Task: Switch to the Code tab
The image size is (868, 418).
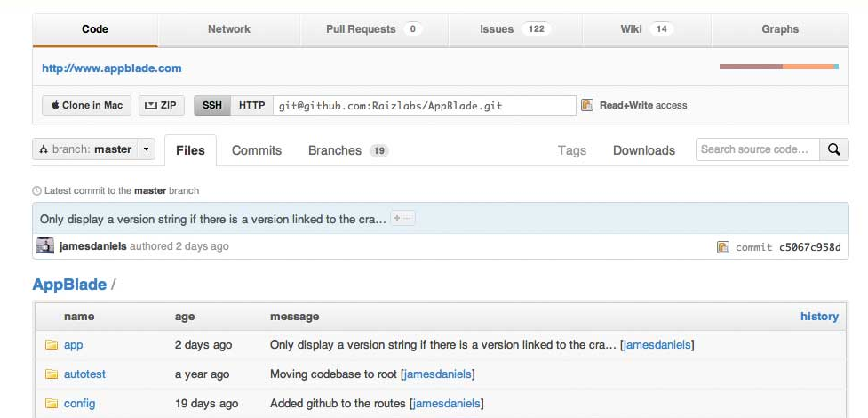Action: [95, 29]
